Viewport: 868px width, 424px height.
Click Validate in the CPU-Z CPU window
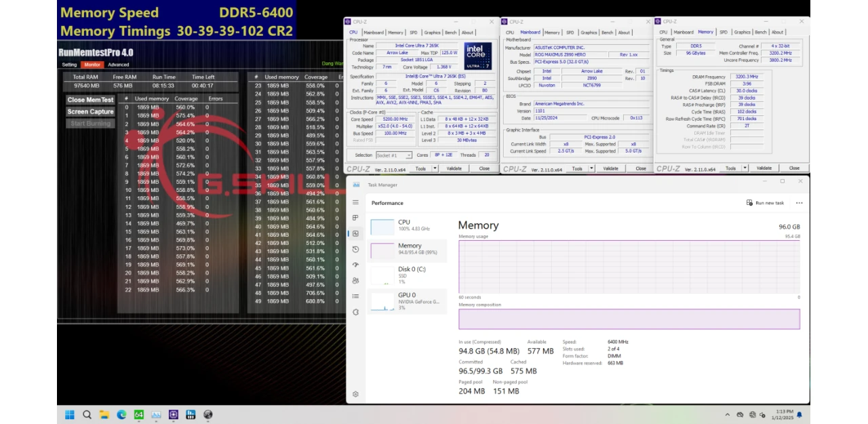[454, 168]
